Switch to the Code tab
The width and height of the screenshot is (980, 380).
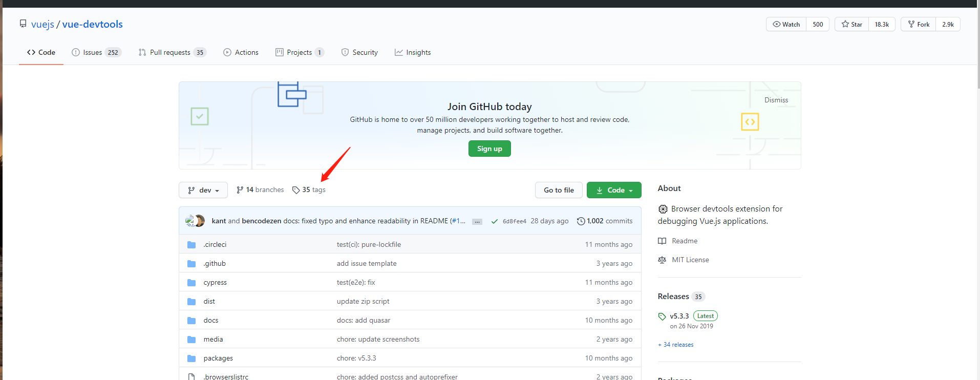pos(41,52)
